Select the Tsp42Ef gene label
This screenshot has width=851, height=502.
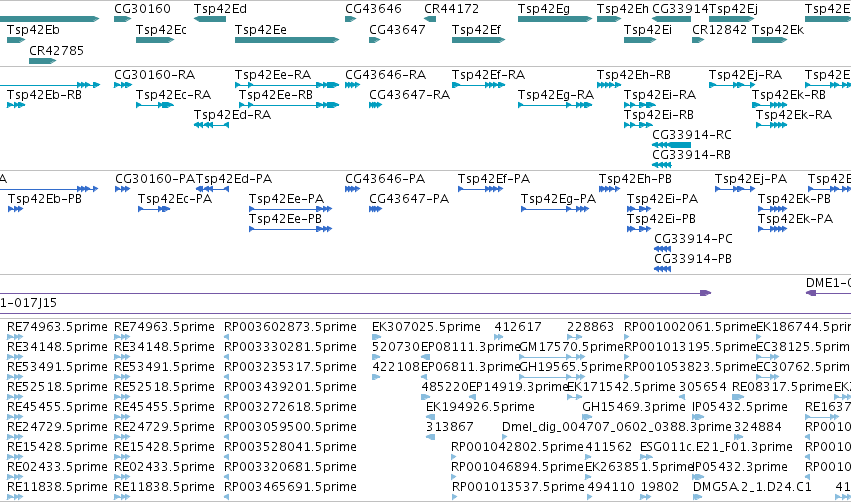point(476,30)
